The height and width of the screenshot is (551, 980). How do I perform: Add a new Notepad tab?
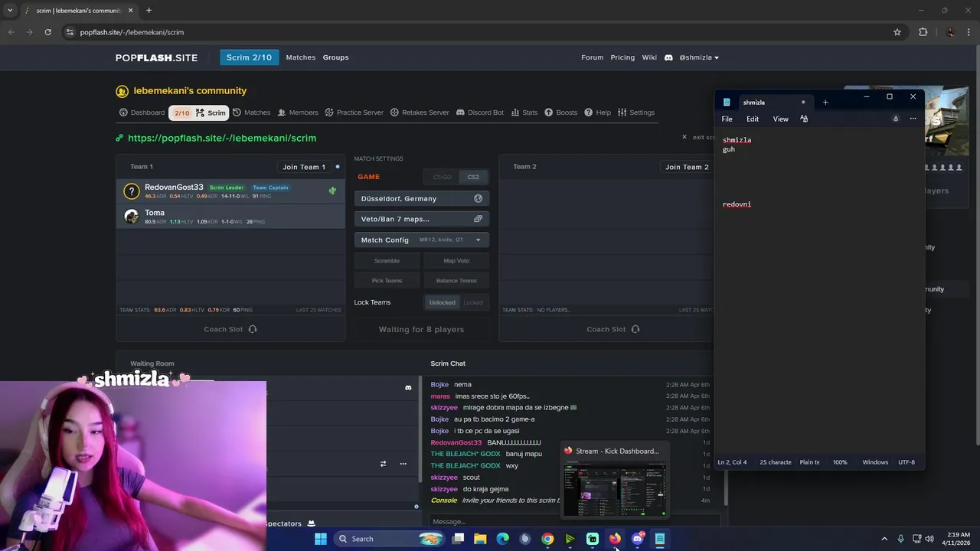click(825, 103)
